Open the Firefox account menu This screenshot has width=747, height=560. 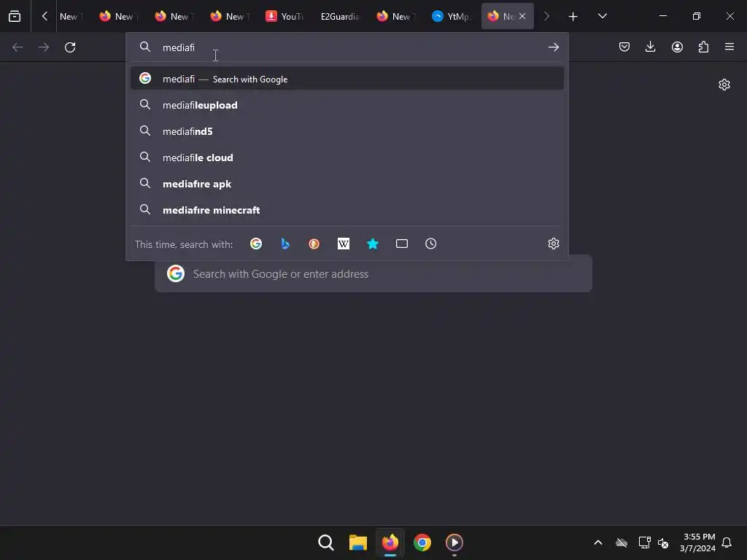coord(677,47)
